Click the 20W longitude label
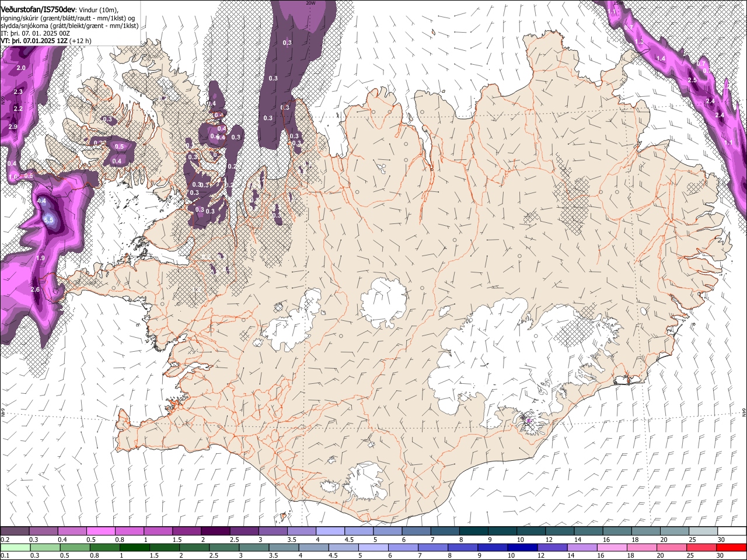 pyautogui.click(x=310, y=3)
